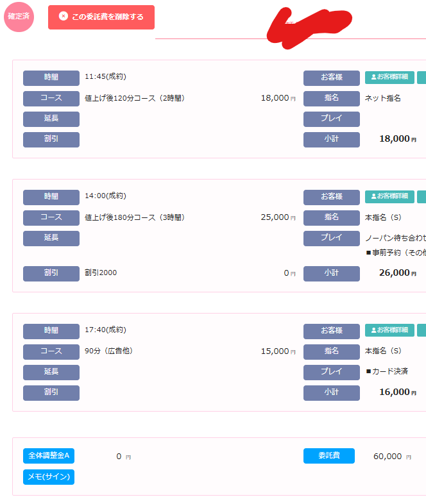Click the 全体調整金A button
The image size is (426, 504).
click(x=49, y=456)
